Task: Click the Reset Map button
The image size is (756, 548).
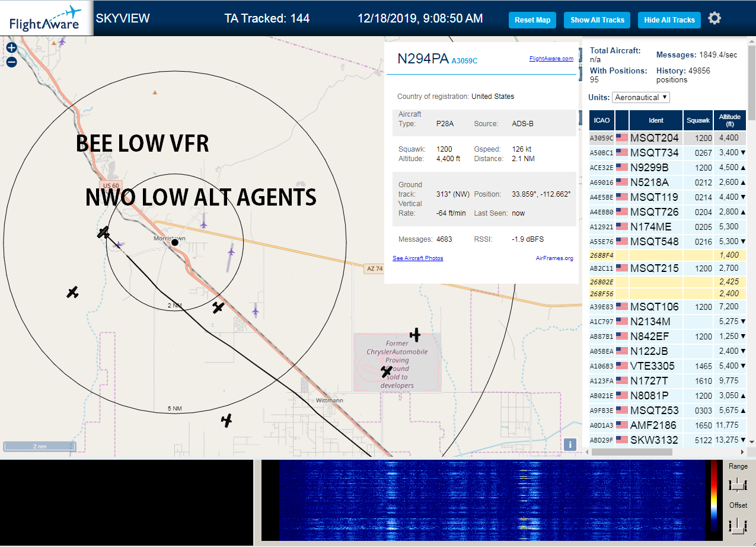Action: 532,20
